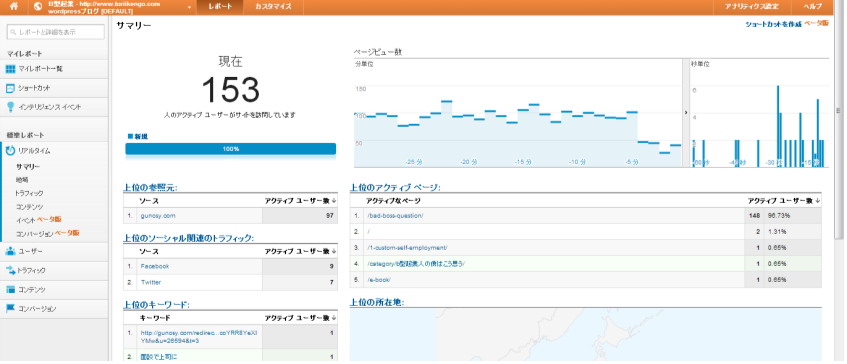Open the /1-custom-self-employment/ page link

click(x=407, y=248)
